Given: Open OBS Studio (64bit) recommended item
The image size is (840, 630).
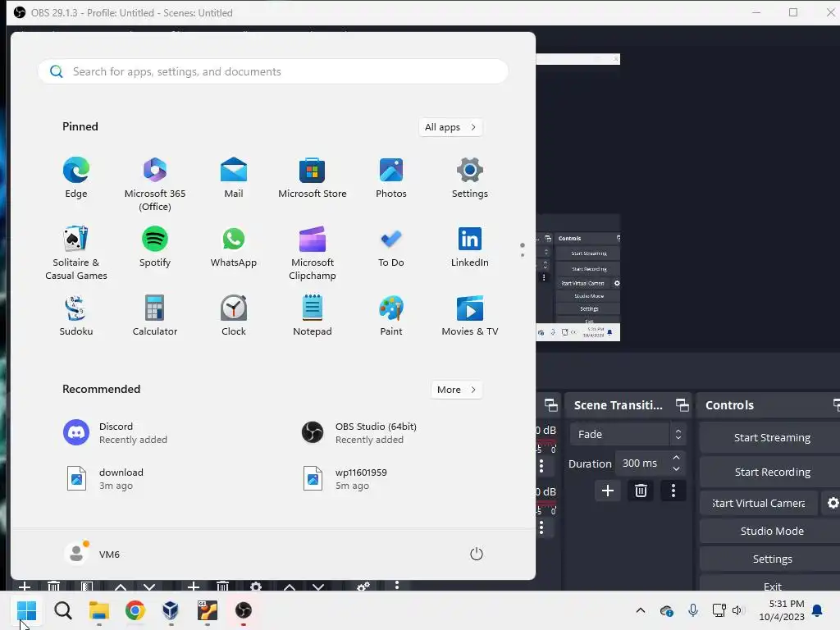Looking at the screenshot, I should [359, 433].
